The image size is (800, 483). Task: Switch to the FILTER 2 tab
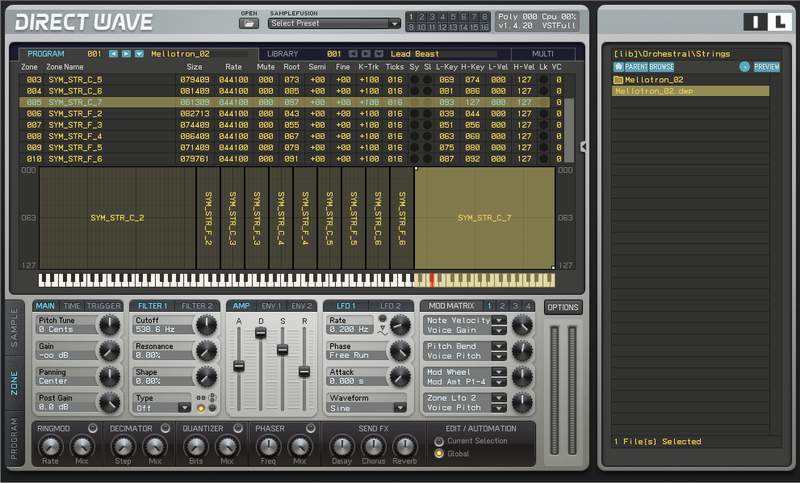coord(197,306)
